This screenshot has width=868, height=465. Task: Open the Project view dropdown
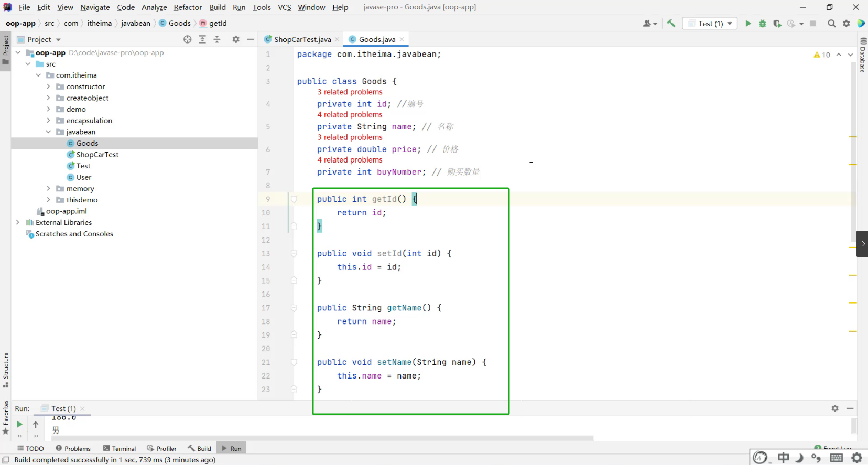[39, 39]
